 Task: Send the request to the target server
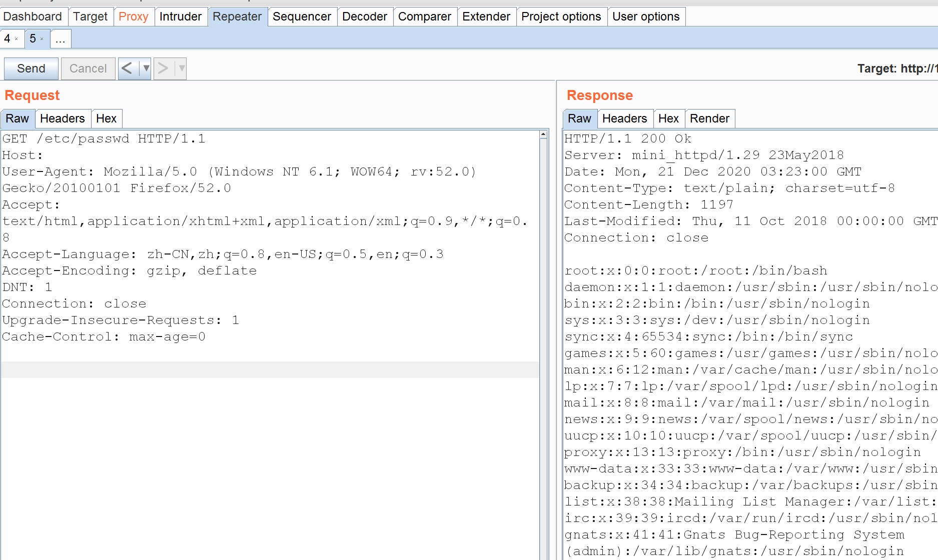pyautogui.click(x=31, y=68)
